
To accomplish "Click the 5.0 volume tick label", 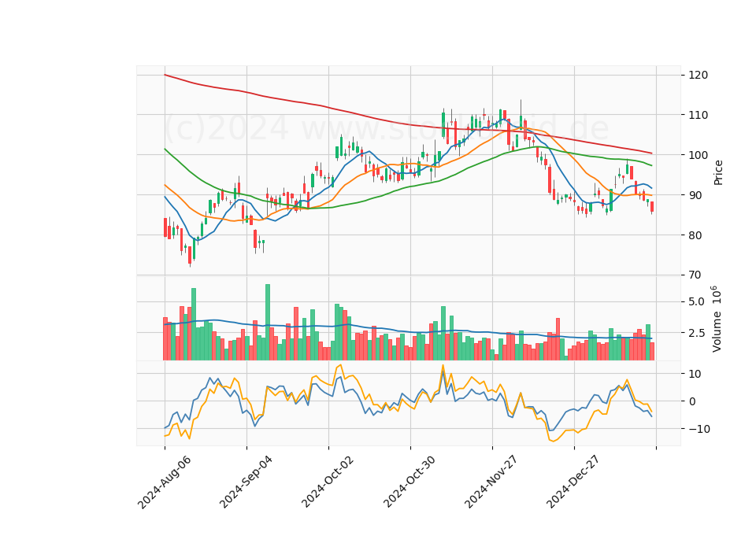I will pos(696,301).
